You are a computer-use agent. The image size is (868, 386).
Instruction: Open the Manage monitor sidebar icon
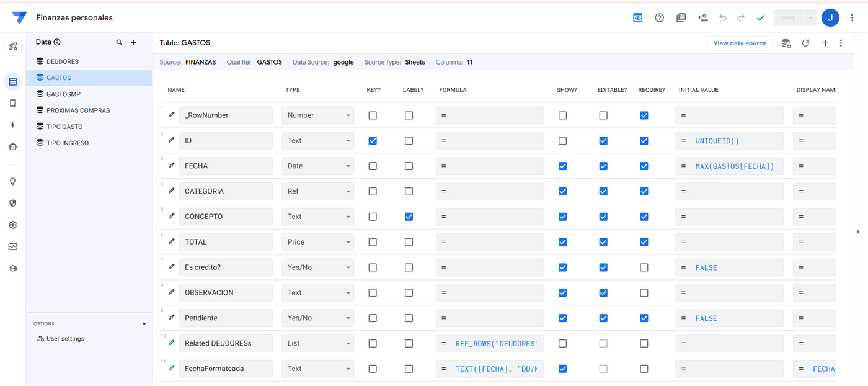pos(12,246)
